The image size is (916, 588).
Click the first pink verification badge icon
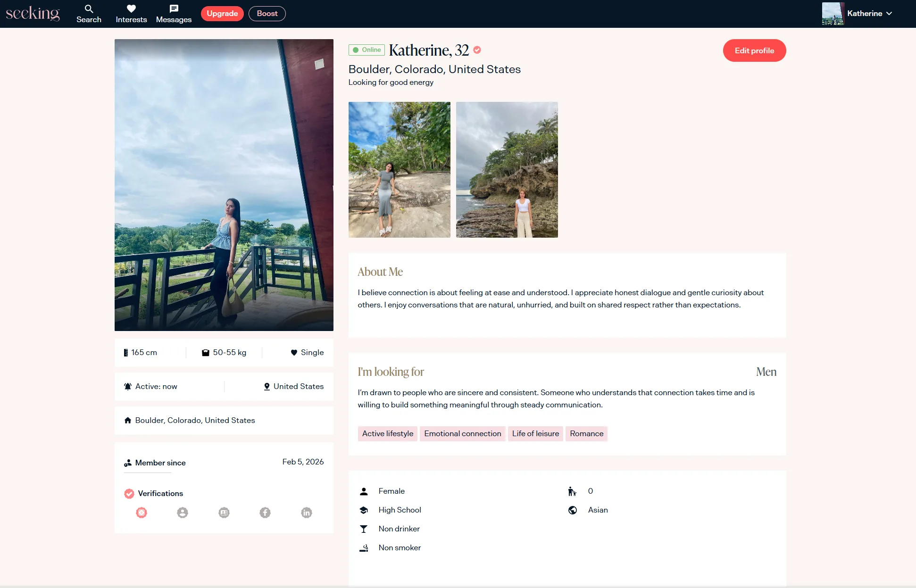(142, 513)
